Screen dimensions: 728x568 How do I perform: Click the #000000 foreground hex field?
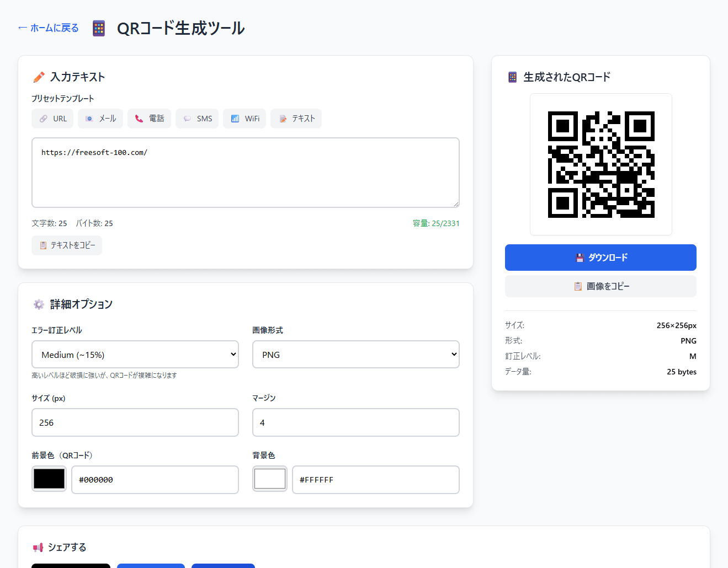pyautogui.click(x=155, y=480)
